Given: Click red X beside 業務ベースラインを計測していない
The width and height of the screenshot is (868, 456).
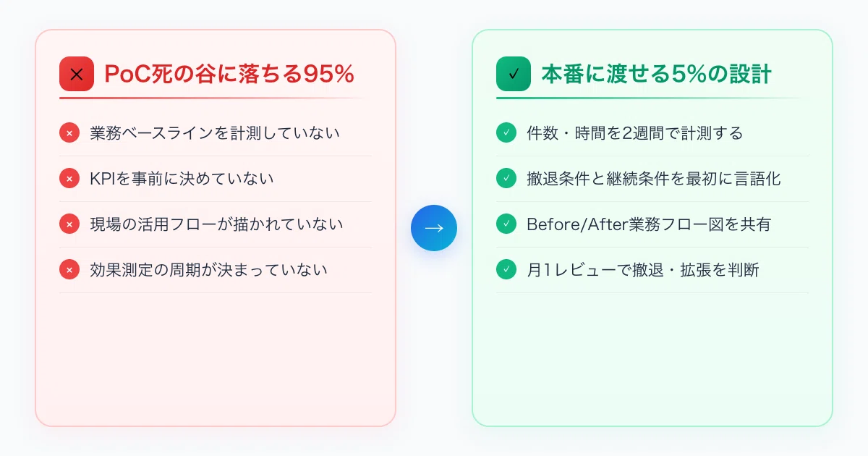Looking at the screenshot, I should tap(69, 133).
